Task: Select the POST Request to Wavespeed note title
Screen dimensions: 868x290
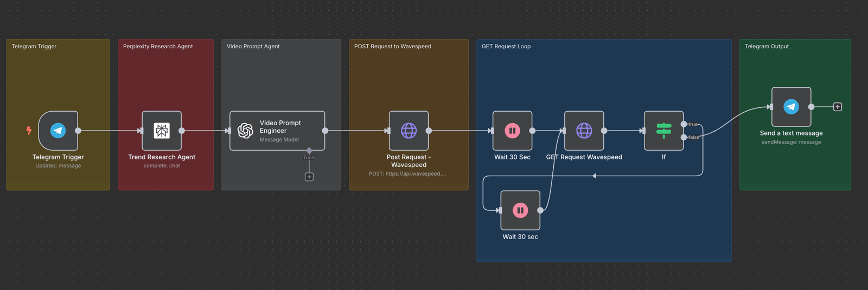Action: tap(393, 47)
